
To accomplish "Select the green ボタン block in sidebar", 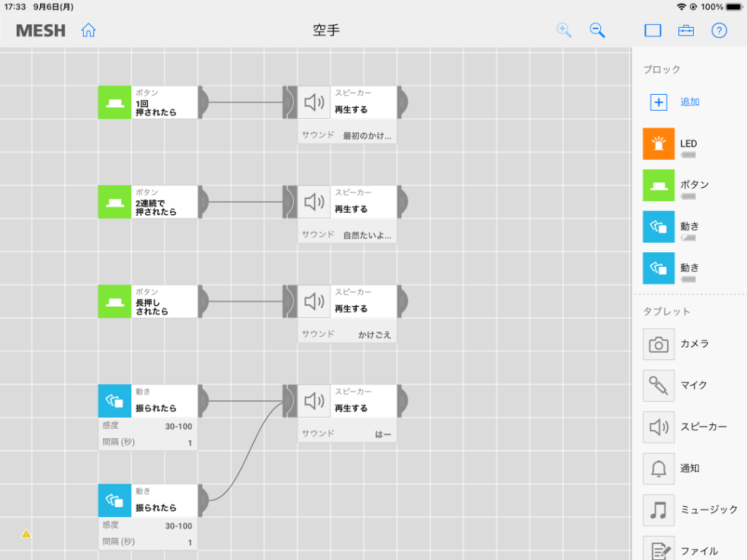I will (659, 185).
